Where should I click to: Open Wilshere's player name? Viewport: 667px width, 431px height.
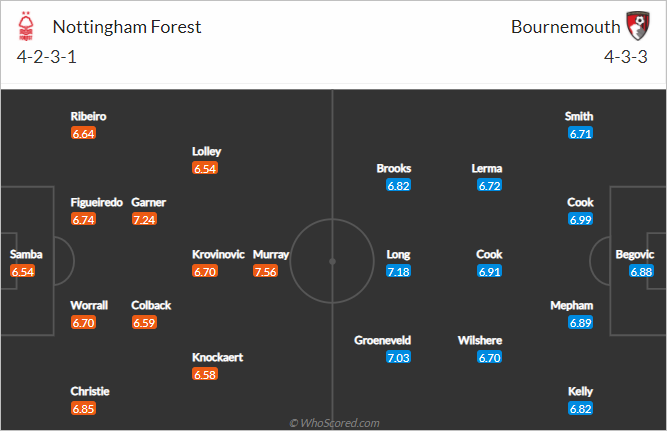pyautogui.click(x=480, y=340)
